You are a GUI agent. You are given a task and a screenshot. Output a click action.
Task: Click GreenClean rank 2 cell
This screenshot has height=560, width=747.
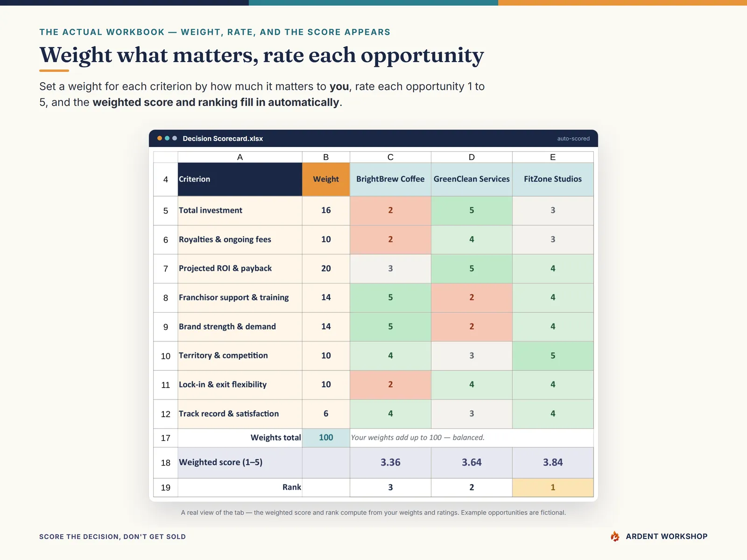472,487
